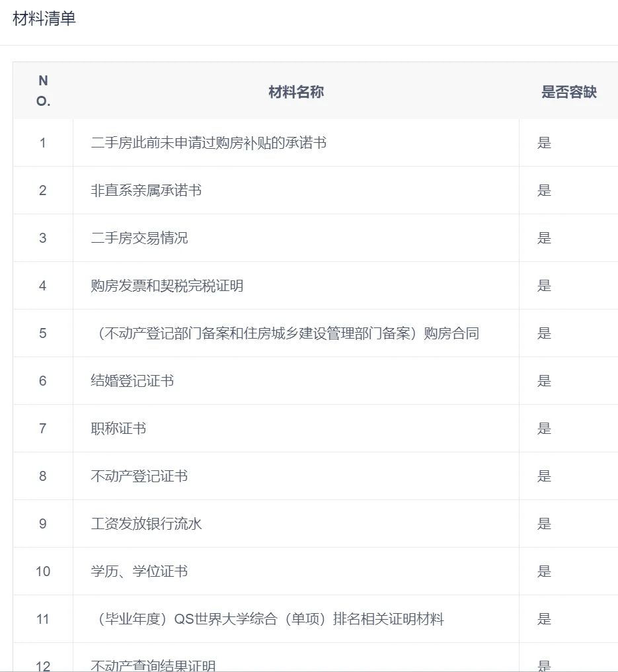
Task: Select 结婚登记证书 material name
Action: click(x=132, y=380)
